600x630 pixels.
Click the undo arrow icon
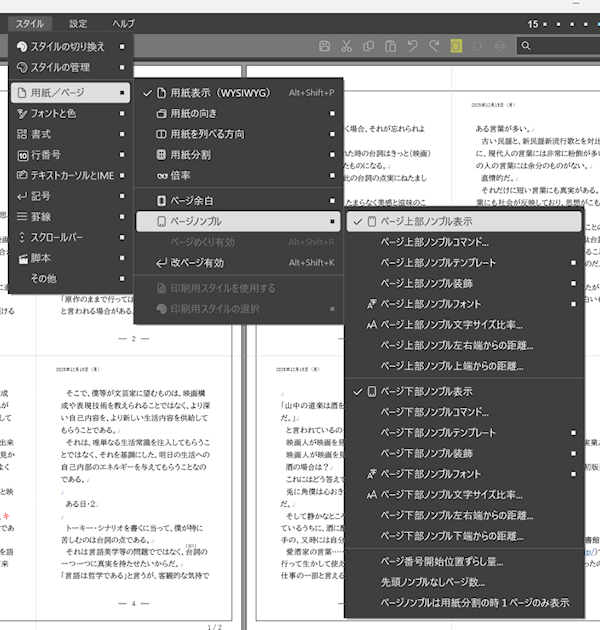pyautogui.click(x=412, y=46)
